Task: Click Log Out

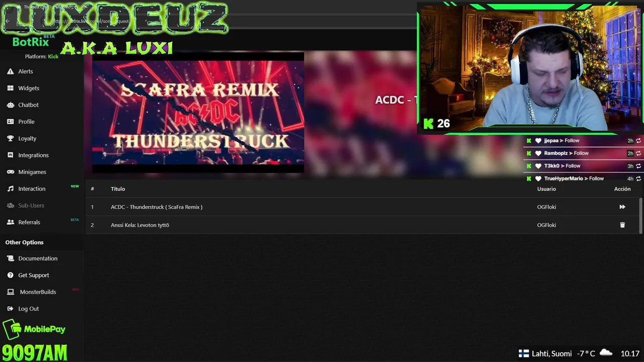Action: 29,309
